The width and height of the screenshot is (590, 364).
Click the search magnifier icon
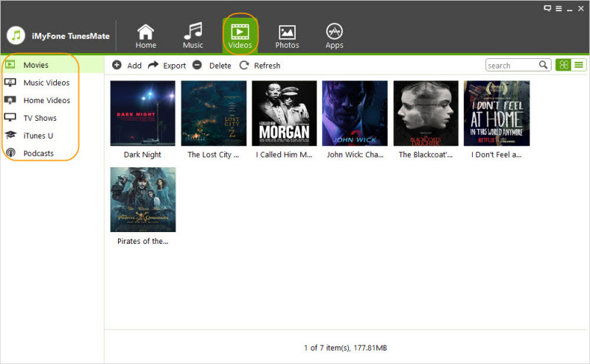pos(544,65)
